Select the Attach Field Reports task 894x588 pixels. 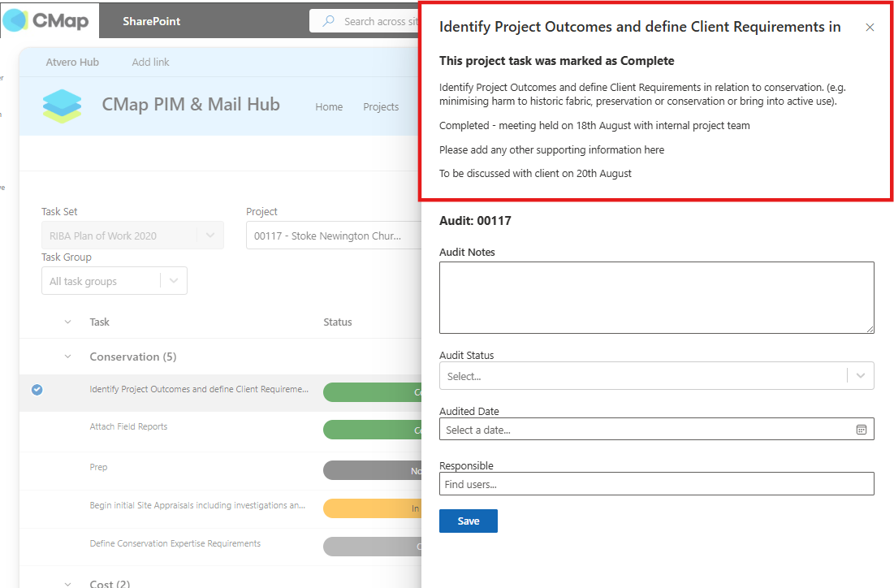(x=128, y=426)
